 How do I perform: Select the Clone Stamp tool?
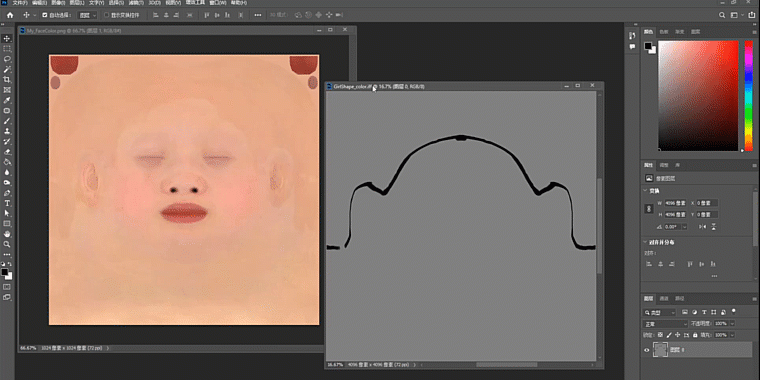point(7,131)
